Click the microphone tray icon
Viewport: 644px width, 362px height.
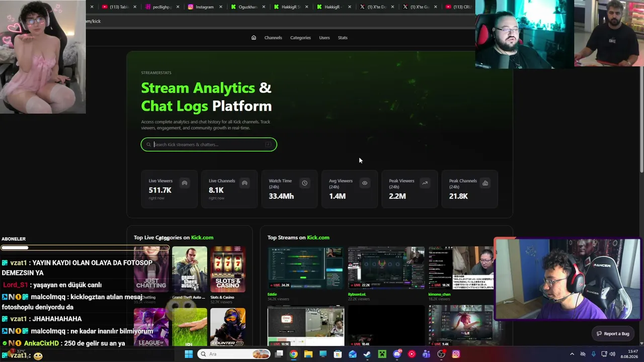594,354
